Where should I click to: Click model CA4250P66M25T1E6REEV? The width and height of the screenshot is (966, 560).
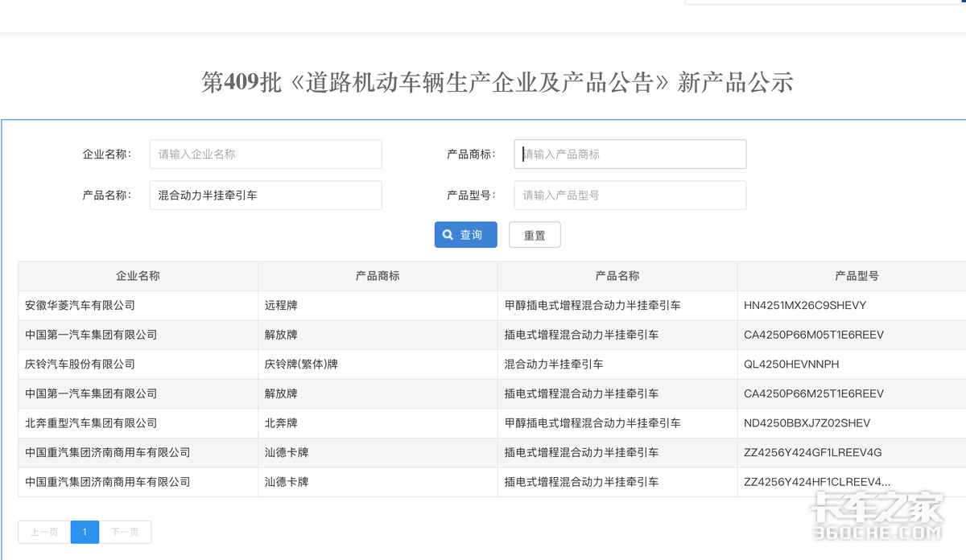click(x=814, y=393)
